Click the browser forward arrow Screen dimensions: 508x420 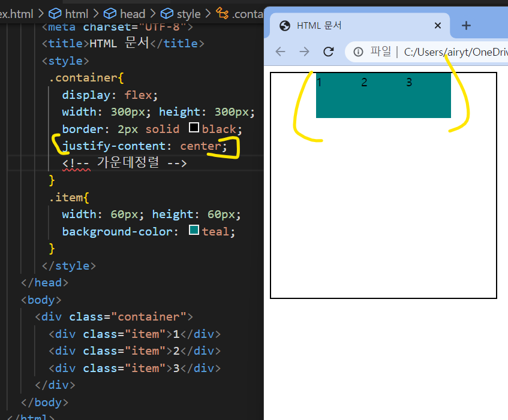click(304, 52)
